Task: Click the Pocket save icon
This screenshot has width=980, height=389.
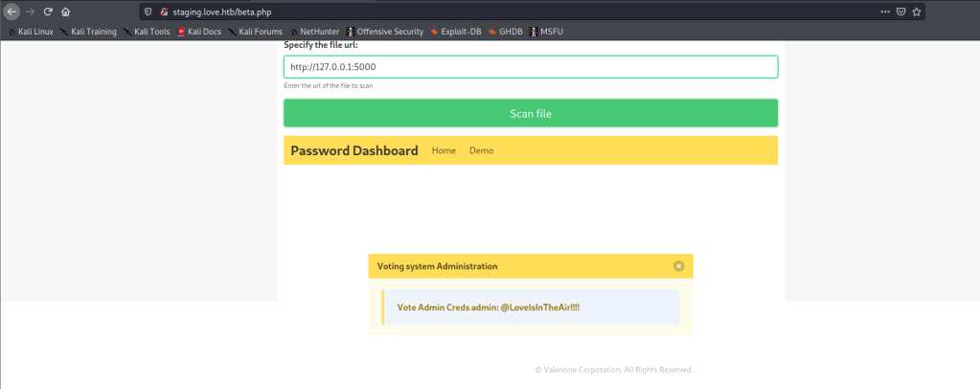Action: (x=900, y=12)
